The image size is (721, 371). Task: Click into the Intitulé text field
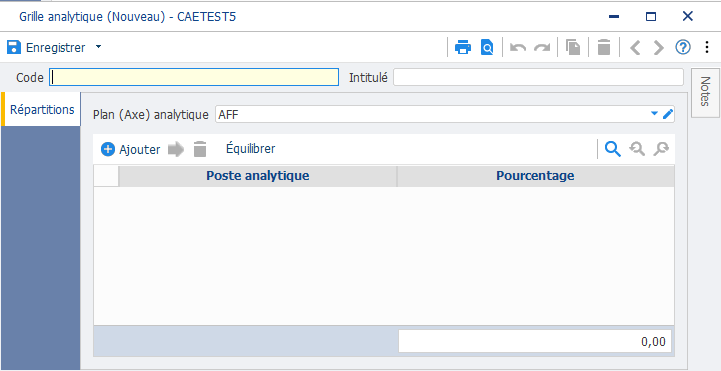click(538, 77)
